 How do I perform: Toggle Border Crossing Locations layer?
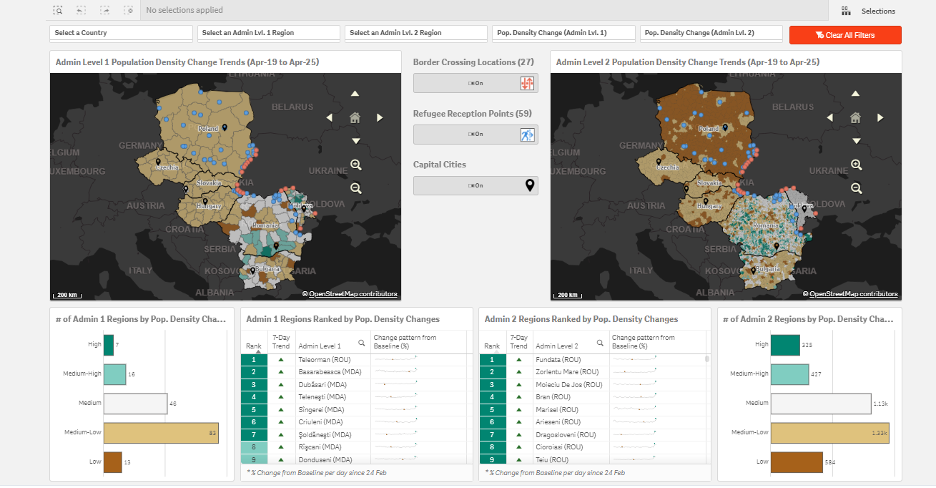tap(475, 83)
